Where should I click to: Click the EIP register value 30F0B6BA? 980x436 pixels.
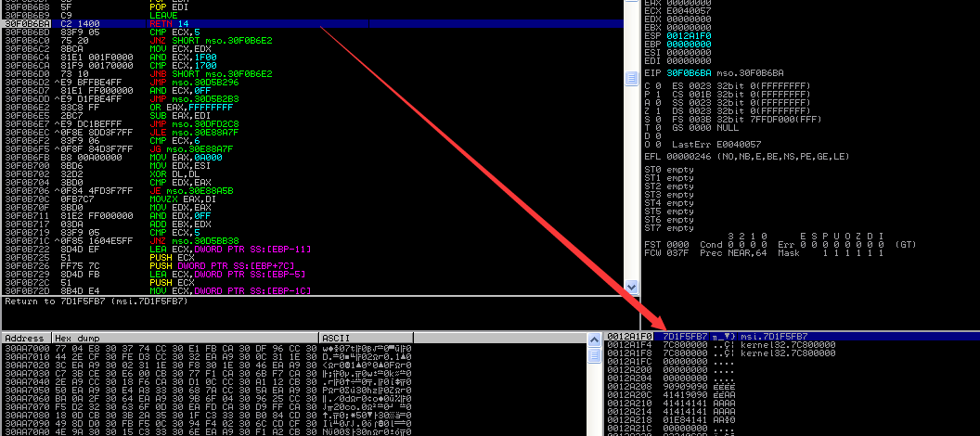tap(685, 71)
